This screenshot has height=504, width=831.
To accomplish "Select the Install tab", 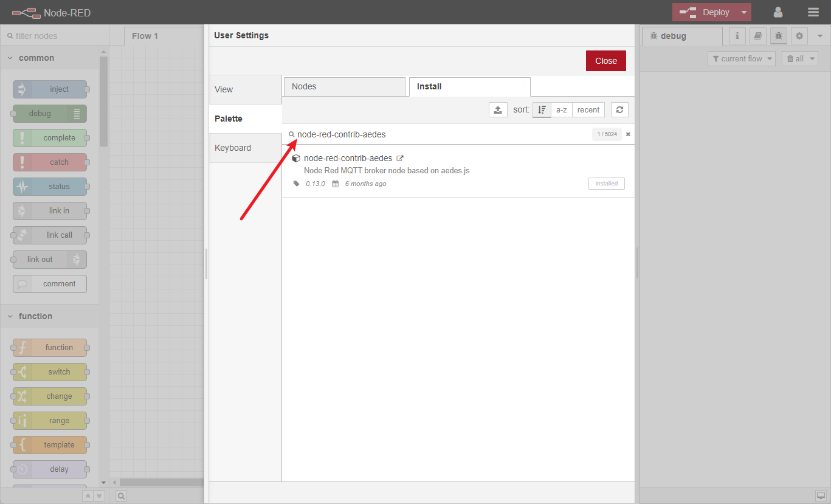I will click(x=469, y=86).
